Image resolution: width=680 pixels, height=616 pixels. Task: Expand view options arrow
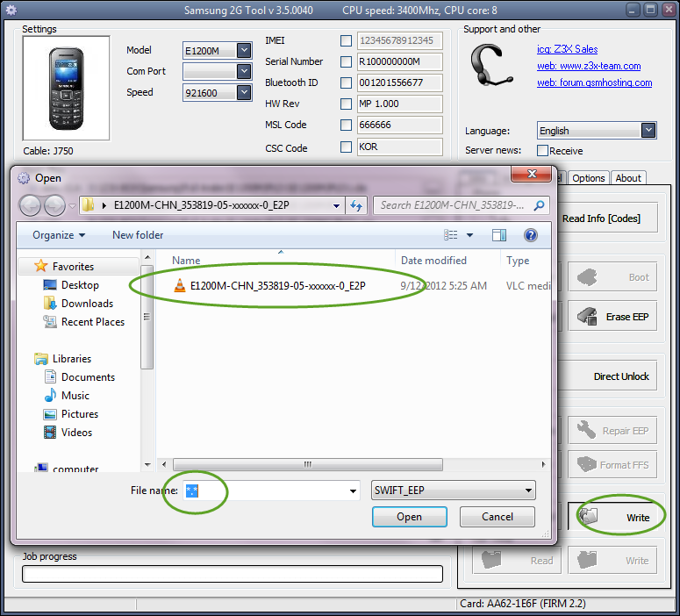coord(469,235)
